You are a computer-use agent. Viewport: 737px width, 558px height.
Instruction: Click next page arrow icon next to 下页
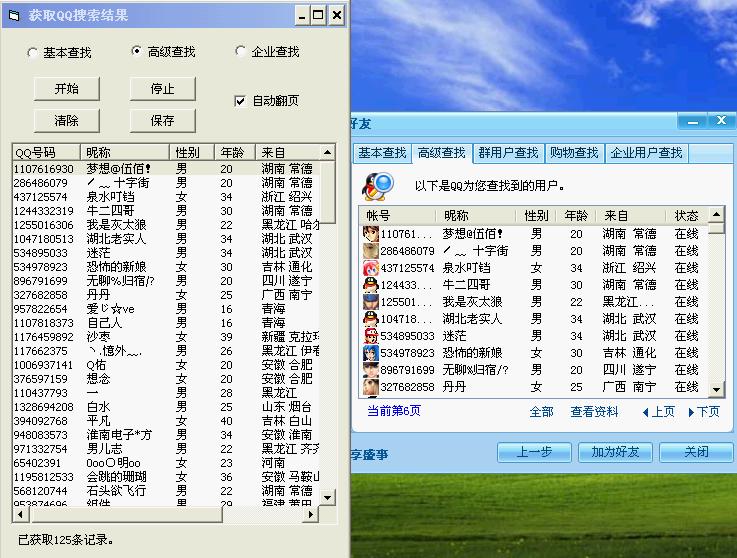[x=691, y=412]
